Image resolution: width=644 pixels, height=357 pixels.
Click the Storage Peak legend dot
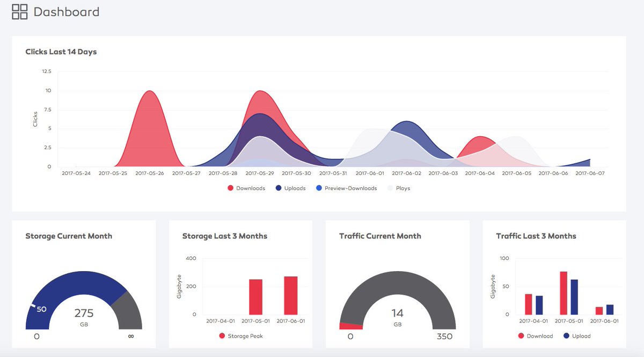click(223, 335)
